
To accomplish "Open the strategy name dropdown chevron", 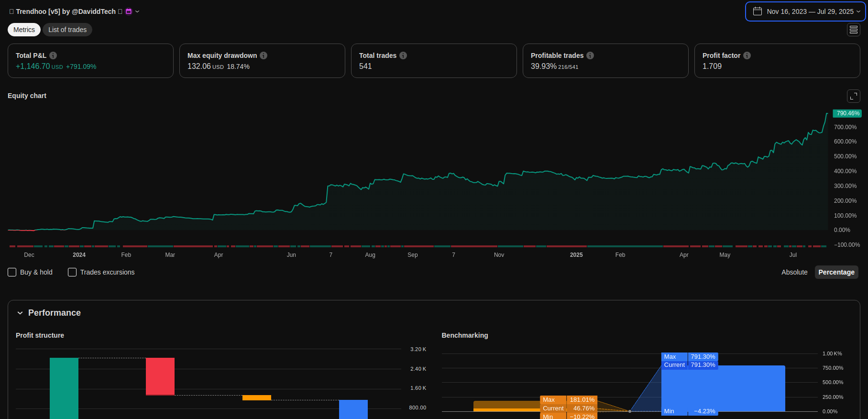I will coord(137,11).
